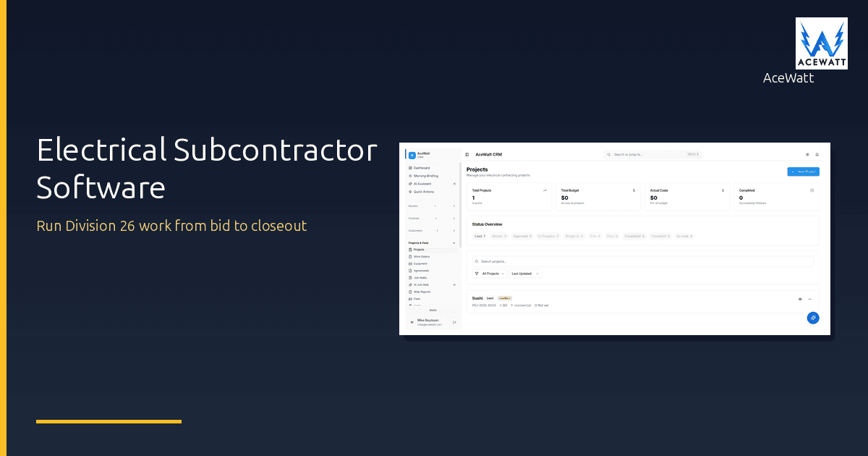Click the Search projects input
The image size is (868, 456).
(x=642, y=261)
